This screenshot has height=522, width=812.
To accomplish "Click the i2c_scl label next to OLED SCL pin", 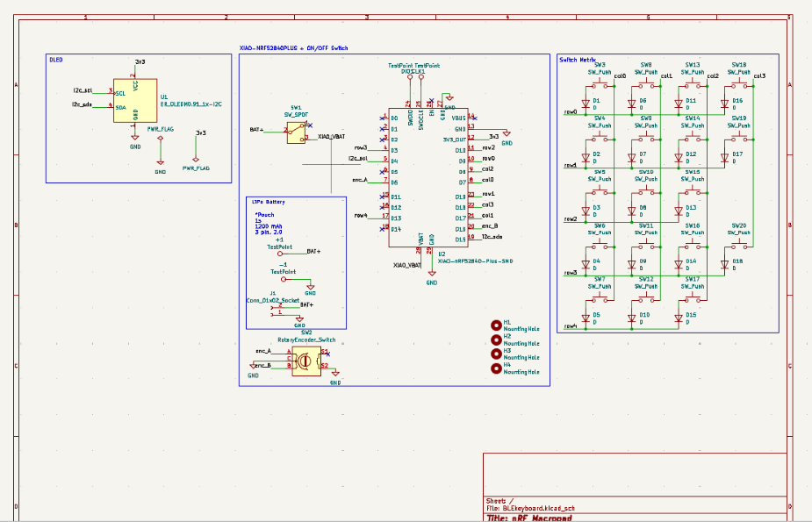I will (83, 90).
